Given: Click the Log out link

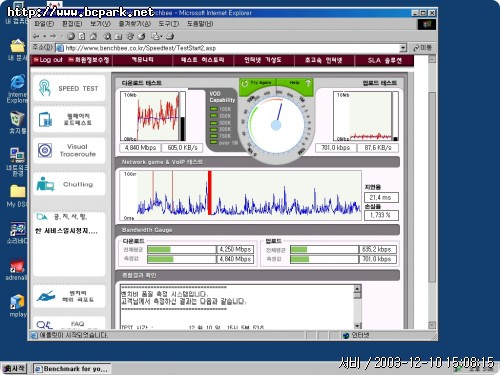Looking at the screenshot, I should (48, 60).
